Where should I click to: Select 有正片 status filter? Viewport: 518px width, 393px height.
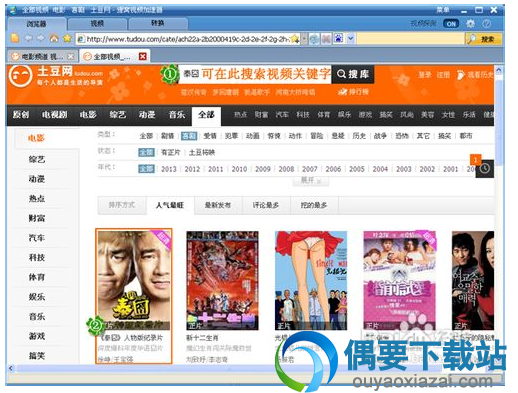click(171, 152)
